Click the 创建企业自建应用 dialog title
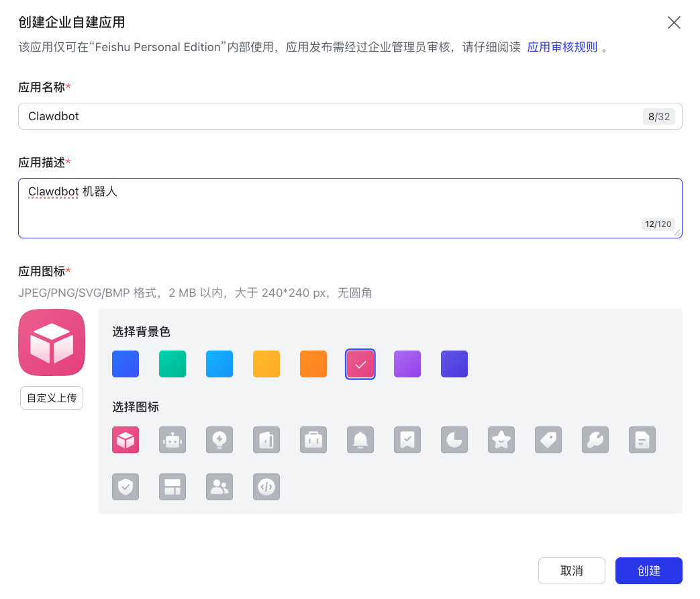Screen dimensions: 700x599 coord(71,22)
